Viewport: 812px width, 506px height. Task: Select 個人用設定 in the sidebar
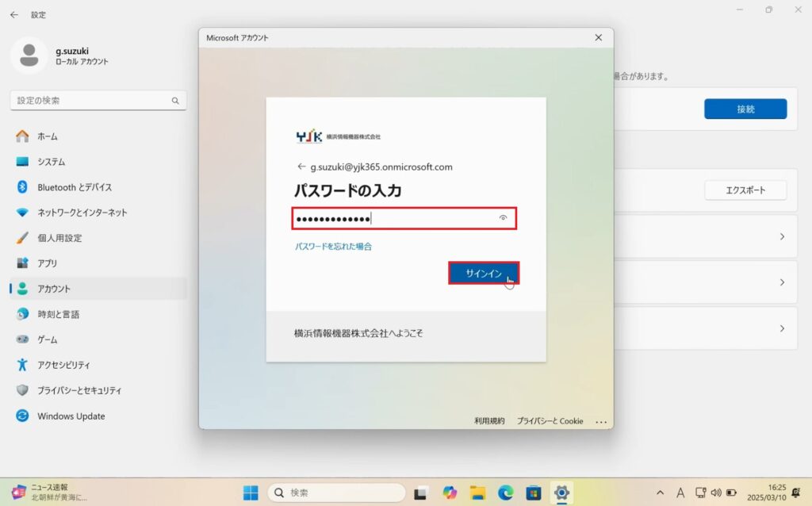98,238
